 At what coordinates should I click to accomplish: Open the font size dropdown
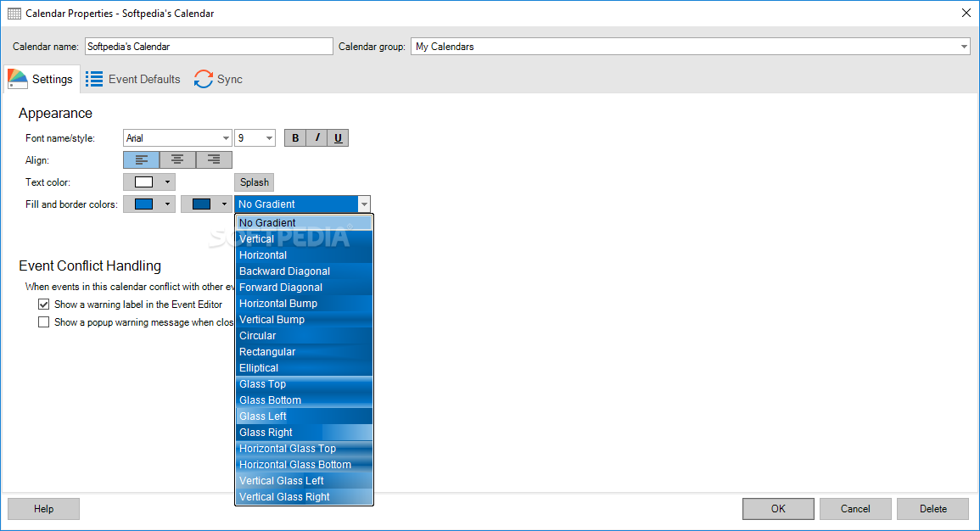pyautogui.click(x=269, y=138)
